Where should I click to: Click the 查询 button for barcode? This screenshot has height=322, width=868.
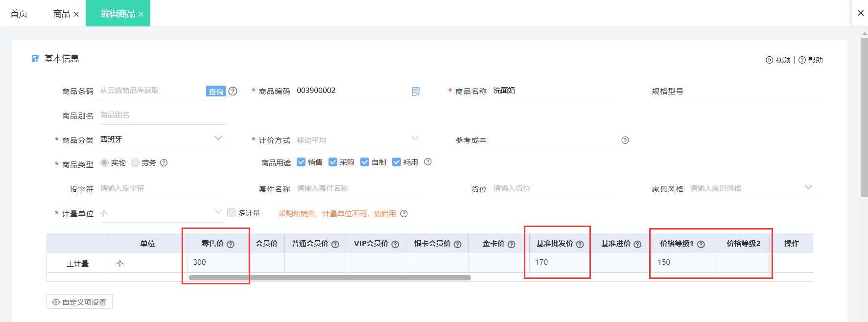pyautogui.click(x=216, y=91)
